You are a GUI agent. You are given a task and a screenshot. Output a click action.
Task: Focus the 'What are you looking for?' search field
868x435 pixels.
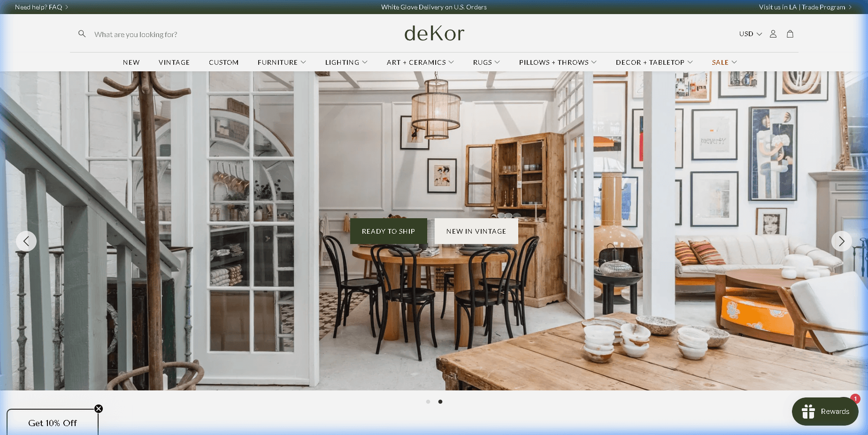[x=136, y=34]
